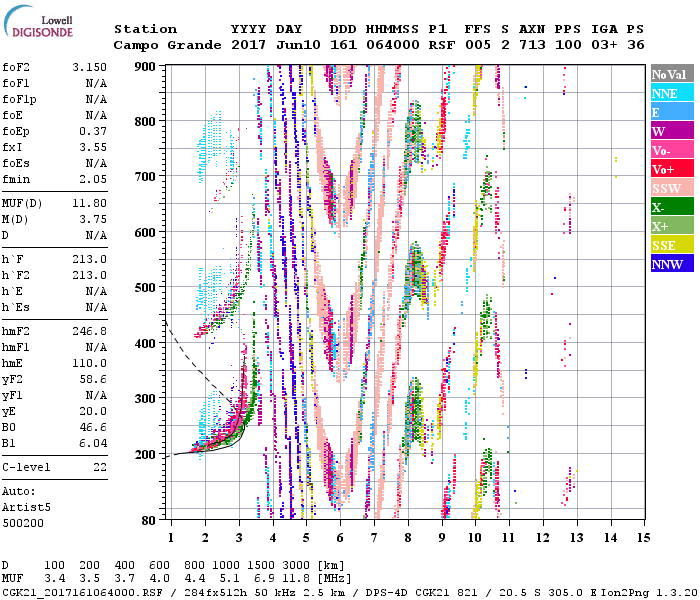This screenshot has width=700, height=600.
Task: Click the SSE yellow legend swatch
Action: 671,245
